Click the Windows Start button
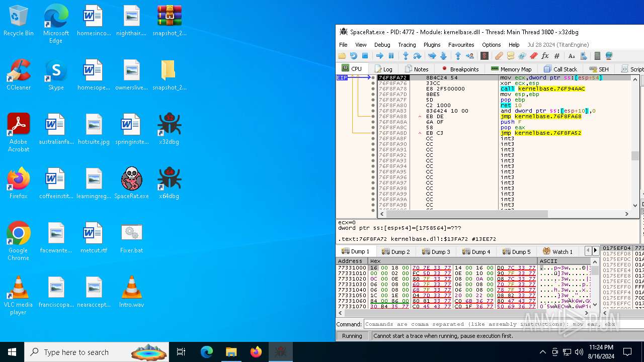The width and height of the screenshot is (644, 362). coord(12,352)
